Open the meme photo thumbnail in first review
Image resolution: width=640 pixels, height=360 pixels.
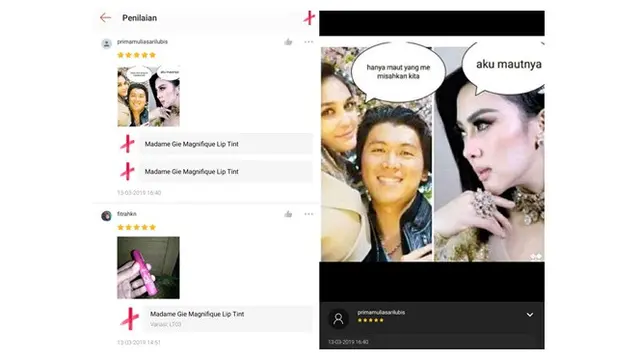pyautogui.click(x=149, y=97)
